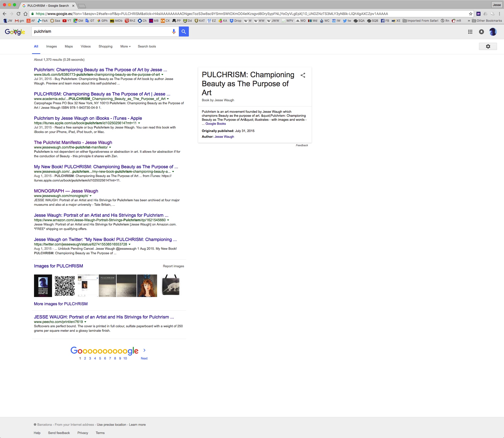Switch to the Maps tab

click(69, 46)
